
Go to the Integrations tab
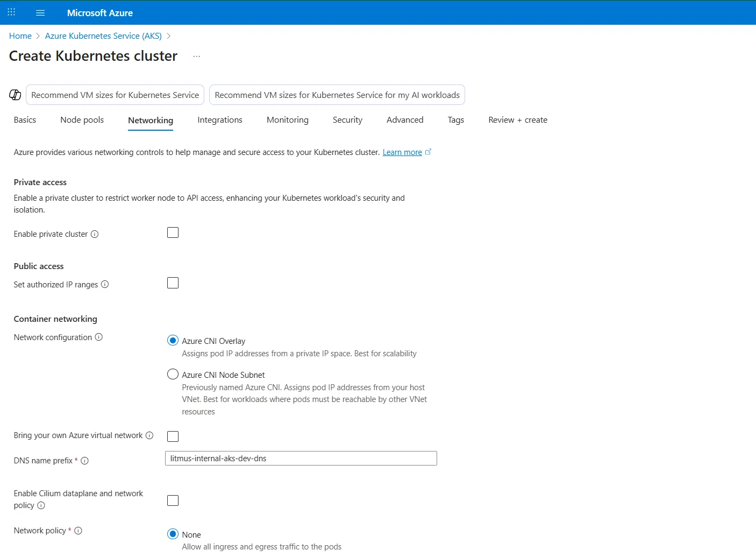[x=220, y=120]
